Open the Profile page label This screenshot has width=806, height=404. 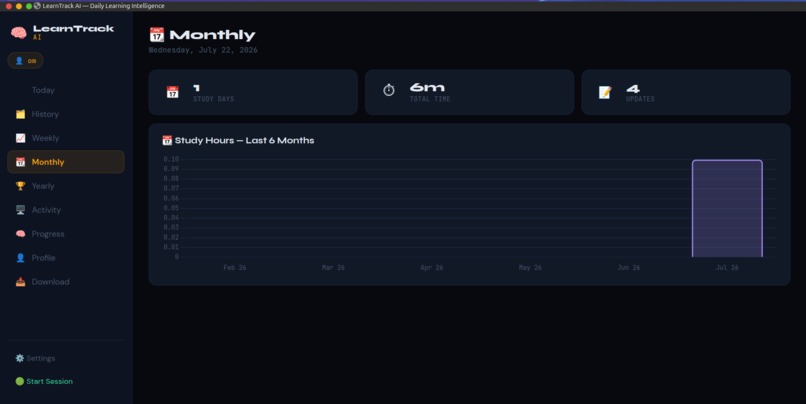[x=43, y=258]
